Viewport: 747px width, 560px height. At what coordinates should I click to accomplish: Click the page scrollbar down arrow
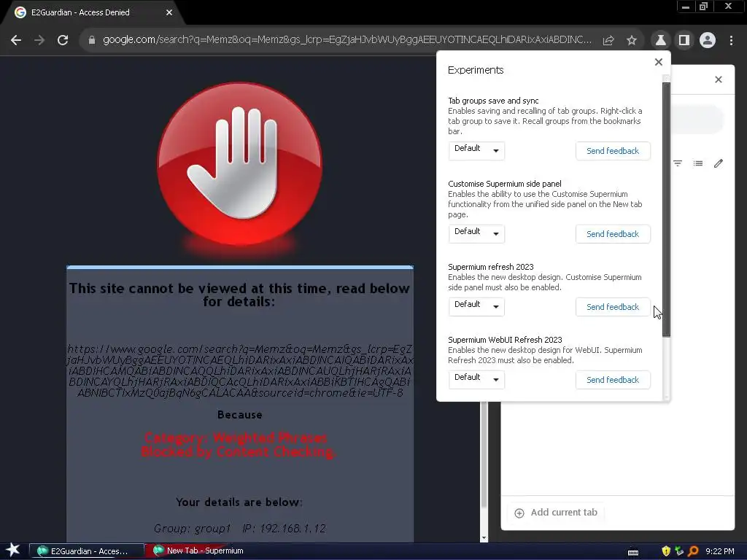tap(484, 538)
